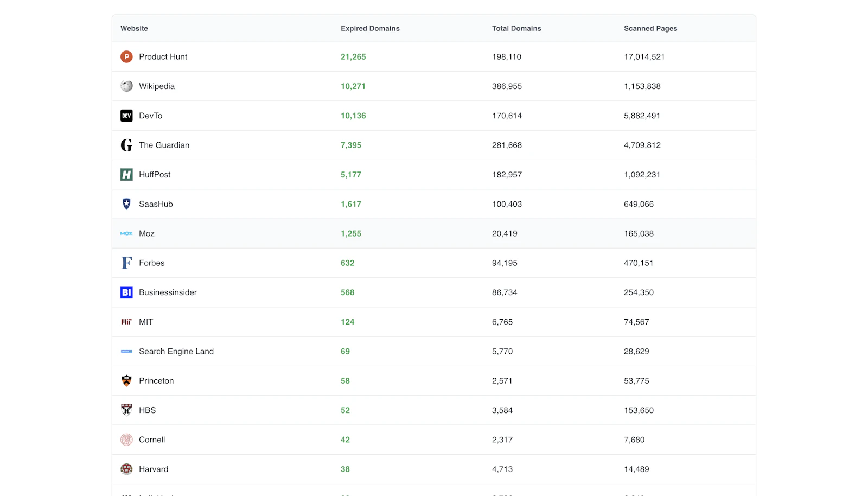Open the SaasHub website name

tap(156, 204)
